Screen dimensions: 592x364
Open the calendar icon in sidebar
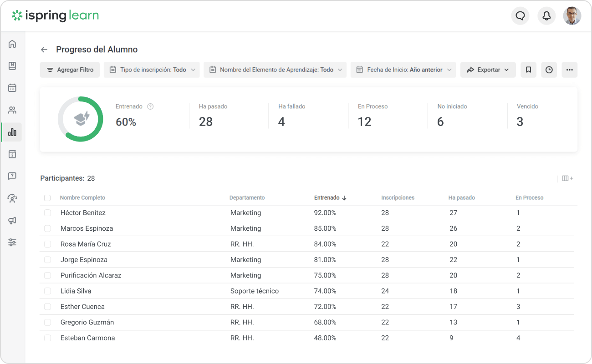12,88
